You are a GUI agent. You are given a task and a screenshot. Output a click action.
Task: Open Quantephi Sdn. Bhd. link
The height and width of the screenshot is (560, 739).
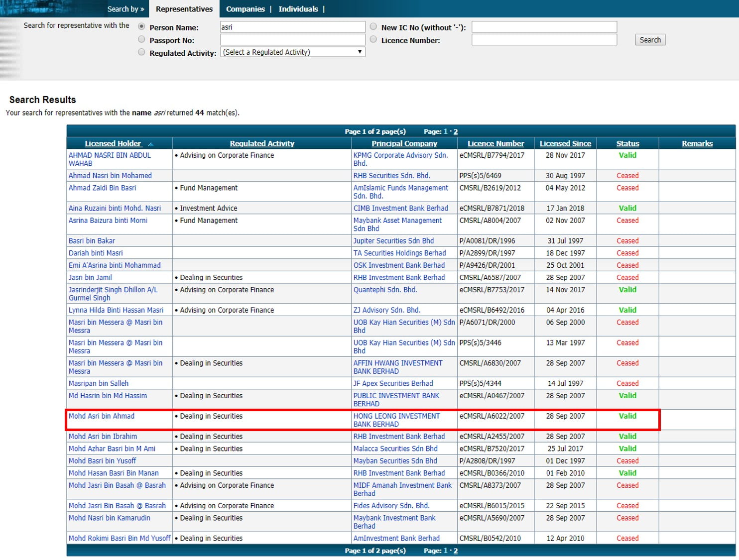tap(385, 290)
